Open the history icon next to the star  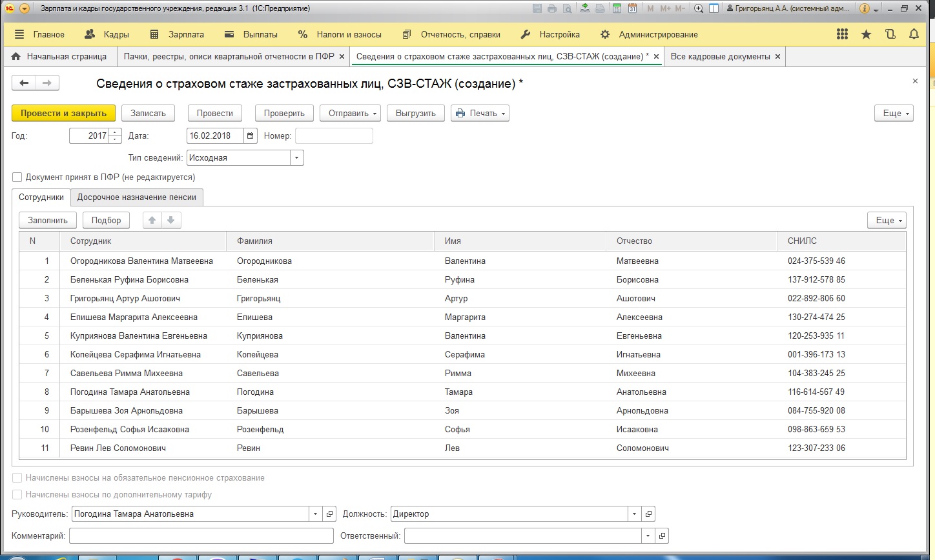[890, 35]
